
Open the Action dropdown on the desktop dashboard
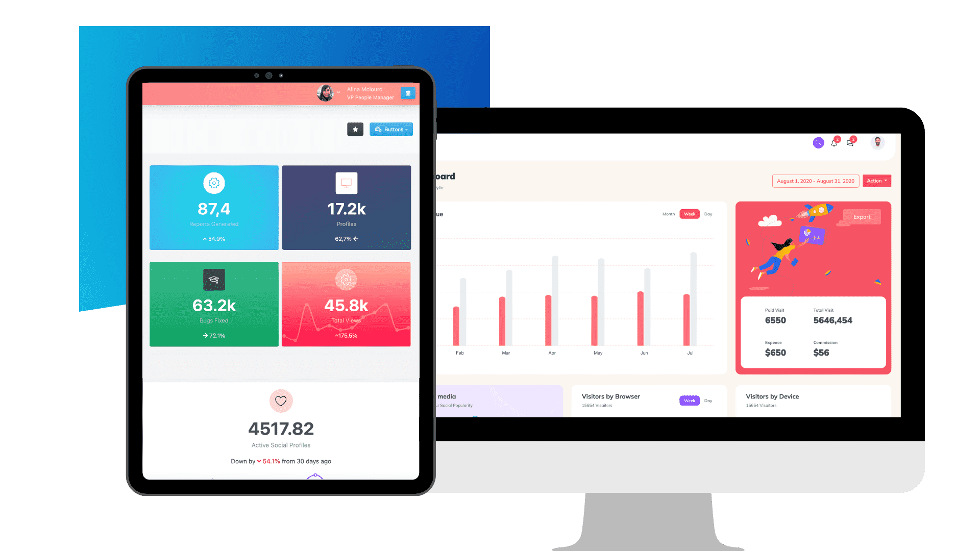pyautogui.click(x=877, y=181)
